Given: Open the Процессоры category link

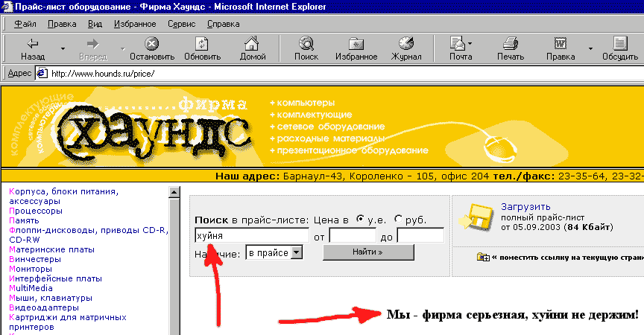Looking at the screenshot, I should (36, 211).
